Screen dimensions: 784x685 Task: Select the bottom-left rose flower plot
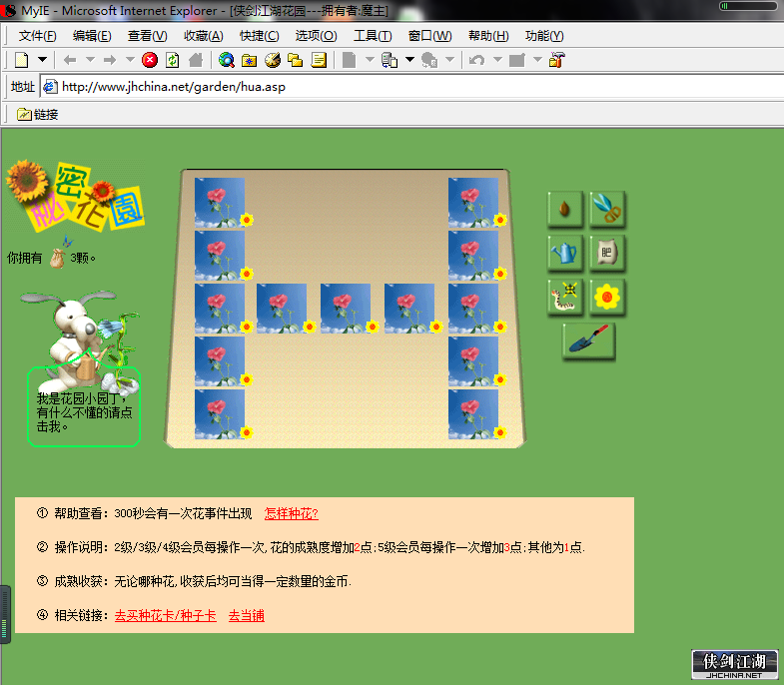point(220,414)
